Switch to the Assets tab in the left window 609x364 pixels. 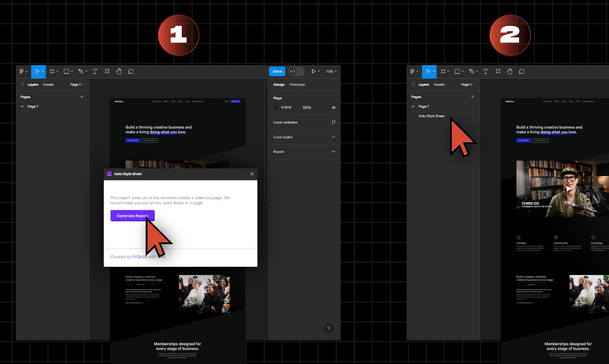[48, 84]
